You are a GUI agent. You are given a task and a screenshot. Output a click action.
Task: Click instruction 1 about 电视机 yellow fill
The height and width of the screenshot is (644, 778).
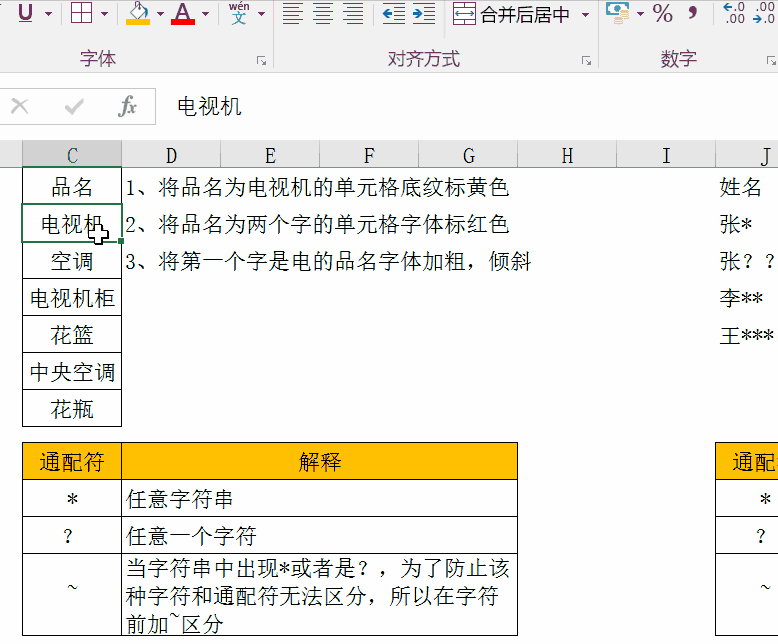pyautogui.click(x=318, y=188)
